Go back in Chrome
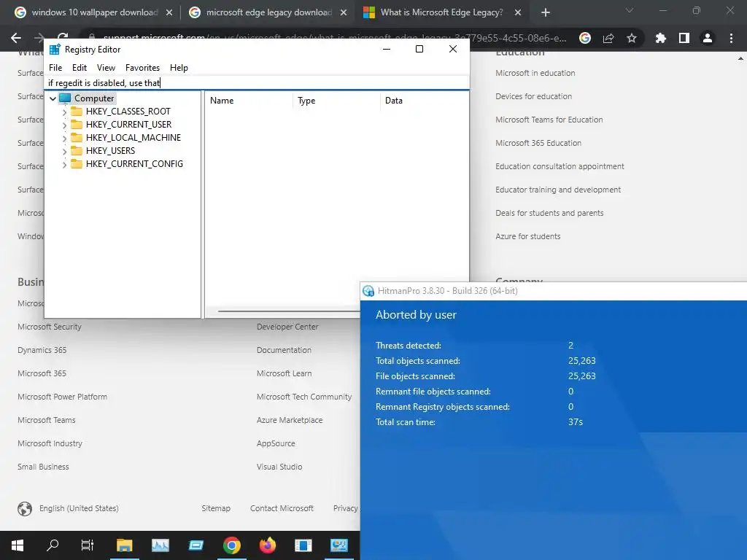Viewport: 747px width, 560px height. point(16,38)
